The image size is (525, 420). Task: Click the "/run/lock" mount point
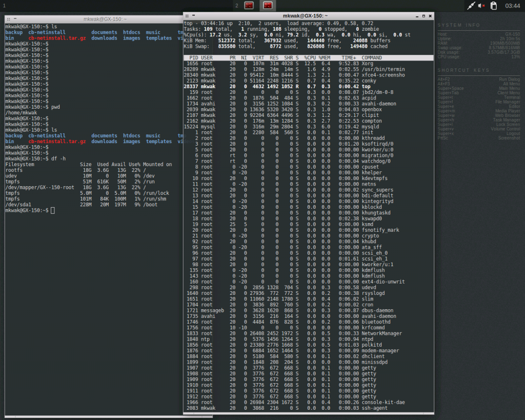(x=156, y=193)
